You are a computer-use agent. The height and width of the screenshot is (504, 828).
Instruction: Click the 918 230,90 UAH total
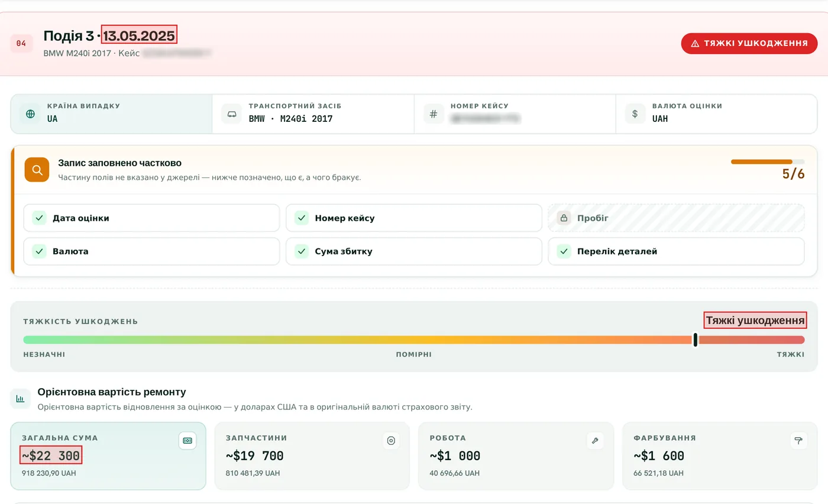(49, 473)
